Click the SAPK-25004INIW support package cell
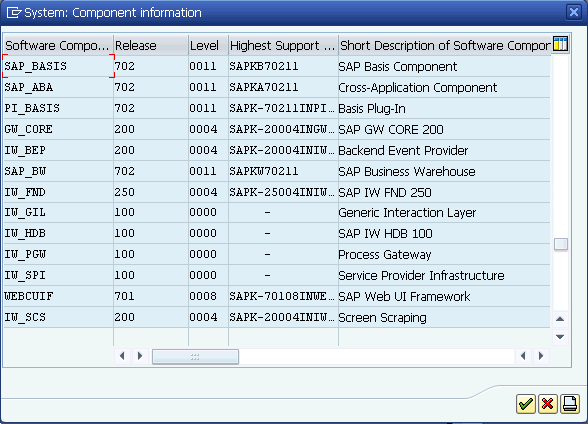This screenshot has width=588, height=424. (x=283, y=192)
